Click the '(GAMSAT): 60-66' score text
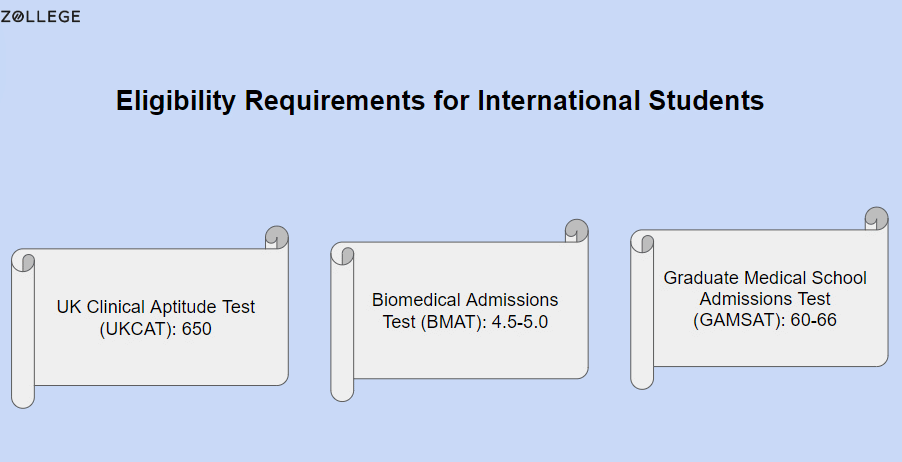Screen dimensions: 902x462 765,320
